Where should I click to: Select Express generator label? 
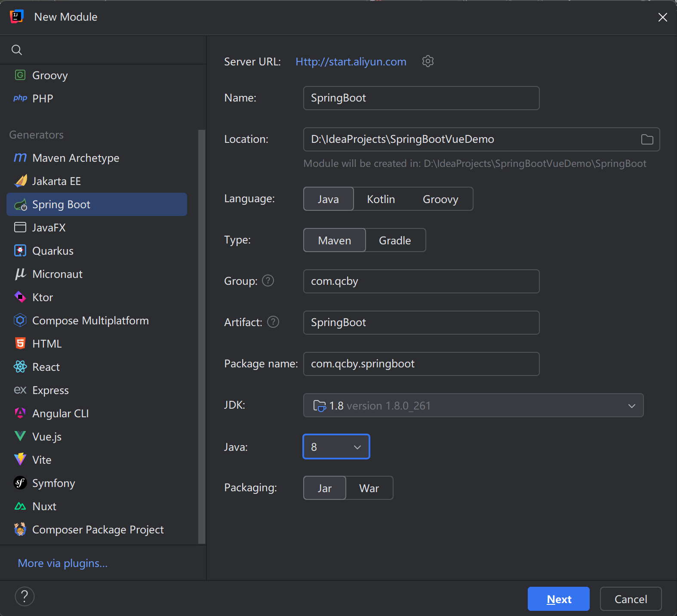click(x=50, y=390)
